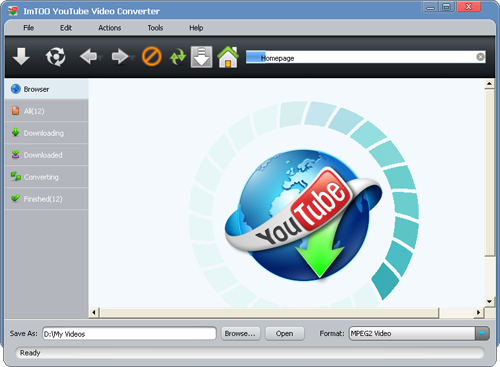The width and height of the screenshot is (500, 367).
Task: Click the vertical scrollbar down arrow
Action: pyautogui.click(x=489, y=302)
